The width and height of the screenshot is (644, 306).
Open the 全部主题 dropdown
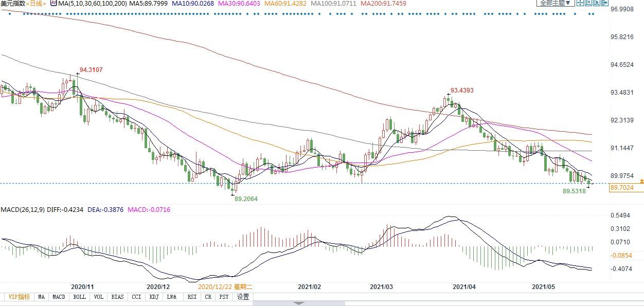pos(556,3)
